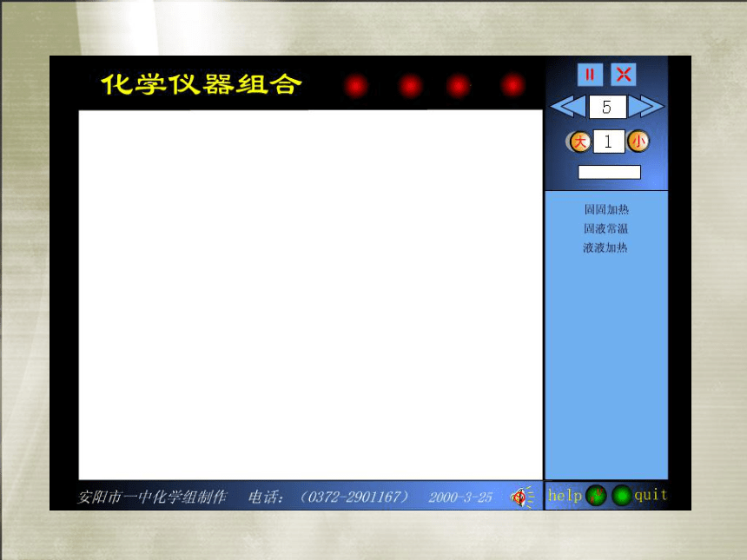
Task: Click the fourth red light in header
Action: click(x=512, y=86)
